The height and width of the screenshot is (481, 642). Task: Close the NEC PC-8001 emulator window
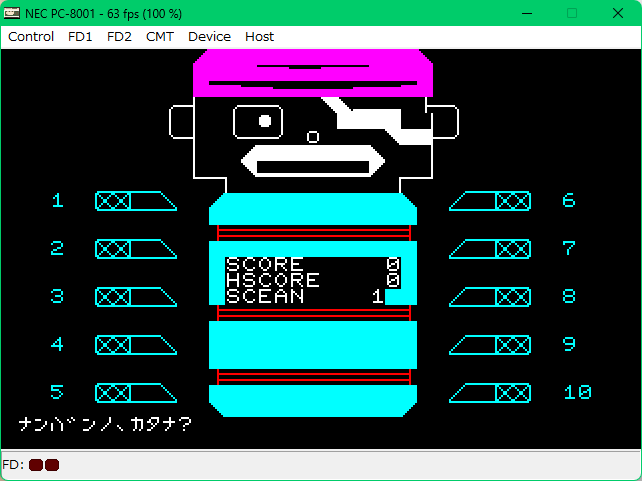(x=618, y=14)
